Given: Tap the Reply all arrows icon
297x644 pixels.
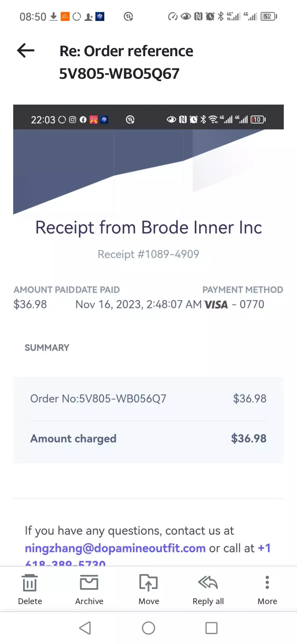Looking at the screenshot, I should point(208,582).
